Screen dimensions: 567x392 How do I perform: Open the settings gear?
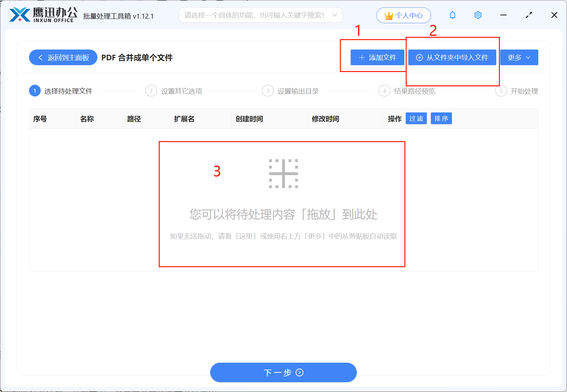[478, 15]
